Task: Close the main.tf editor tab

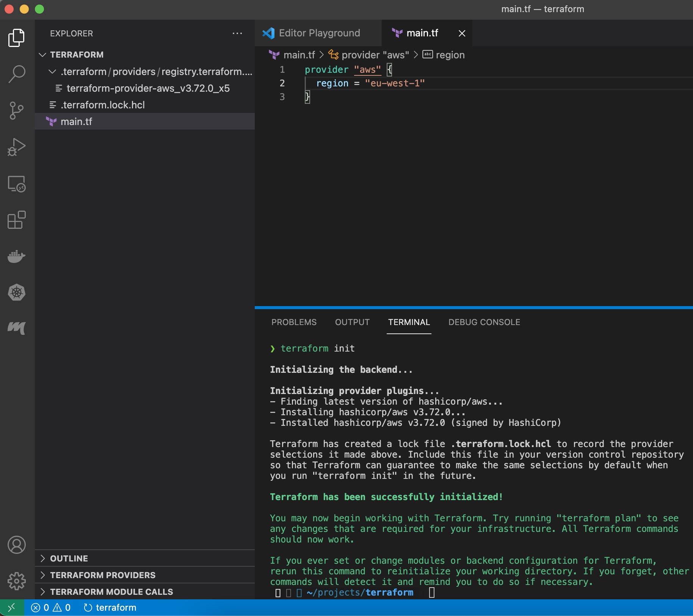Action: 462,33
